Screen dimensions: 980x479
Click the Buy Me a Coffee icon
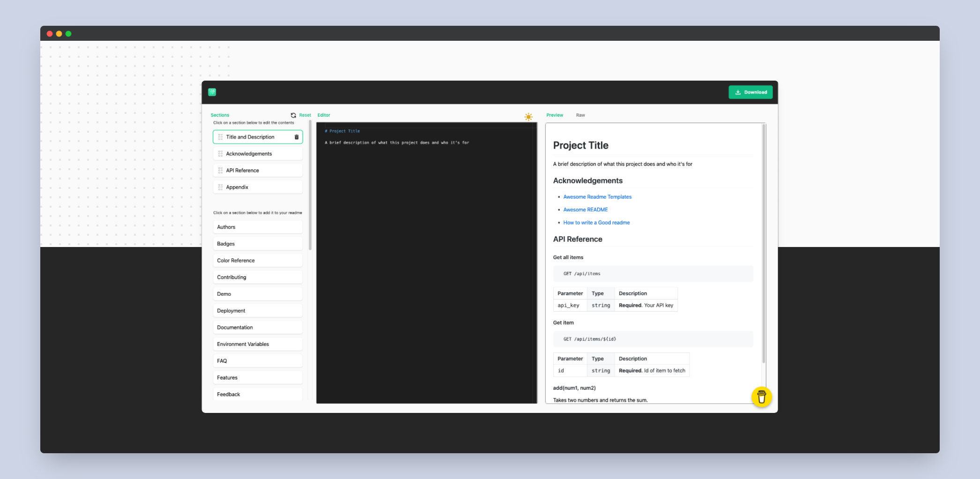click(x=761, y=397)
